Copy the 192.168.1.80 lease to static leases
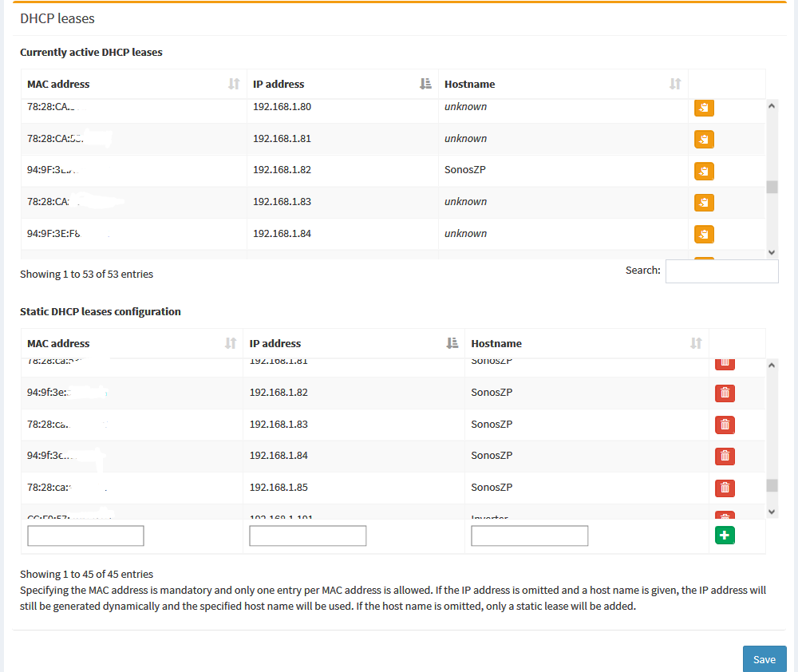The image size is (798, 672). point(704,108)
